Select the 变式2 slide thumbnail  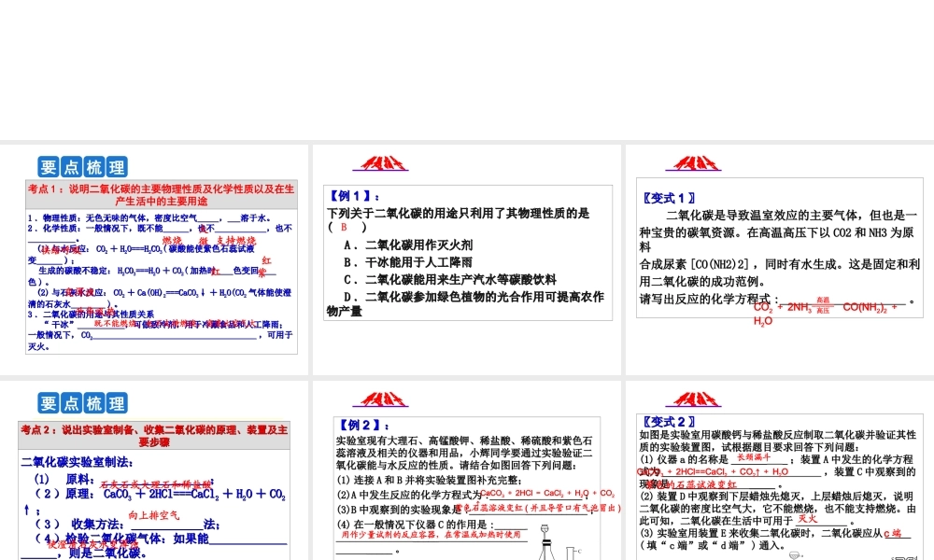click(x=780, y=470)
